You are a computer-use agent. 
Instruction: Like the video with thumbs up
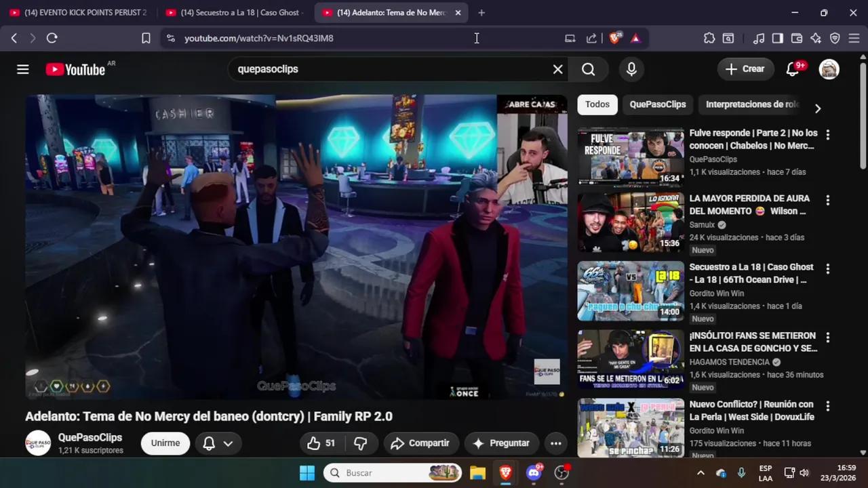point(321,443)
